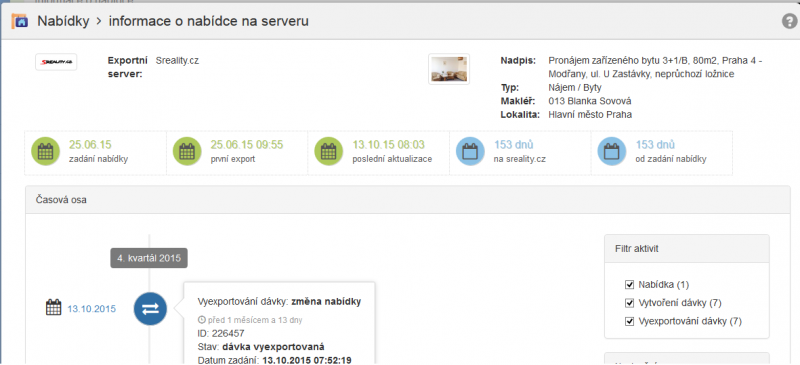Click the help question mark icon
800x365 pixels.
click(789, 21)
